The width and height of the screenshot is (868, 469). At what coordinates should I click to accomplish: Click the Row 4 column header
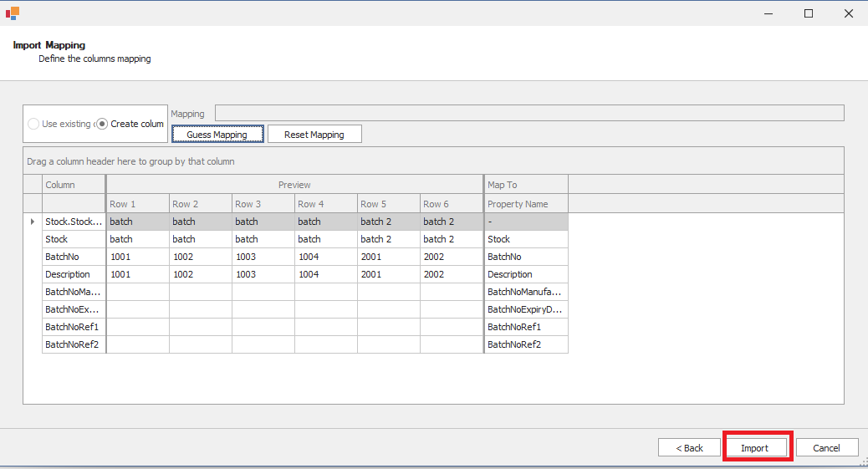(x=326, y=204)
